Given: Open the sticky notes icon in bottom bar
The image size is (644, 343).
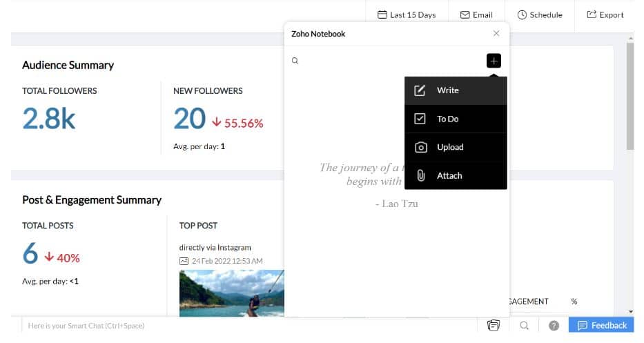Looking at the screenshot, I should 493,326.
